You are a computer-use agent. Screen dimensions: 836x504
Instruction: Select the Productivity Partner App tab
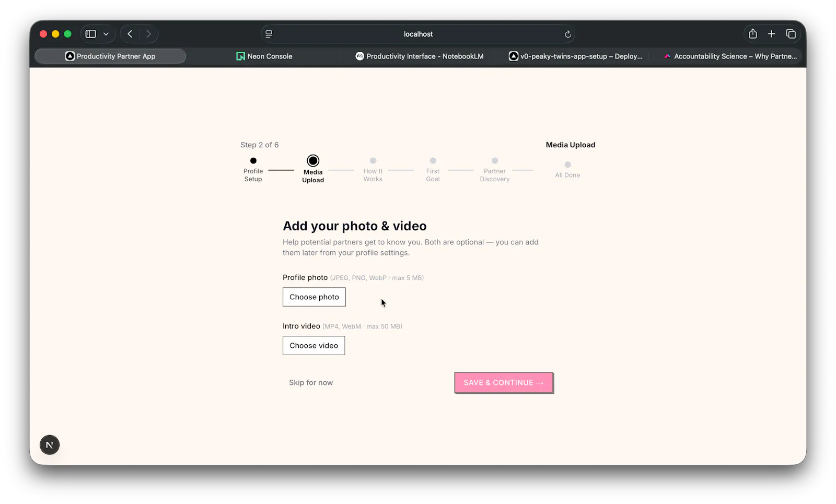click(x=110, y=56)
